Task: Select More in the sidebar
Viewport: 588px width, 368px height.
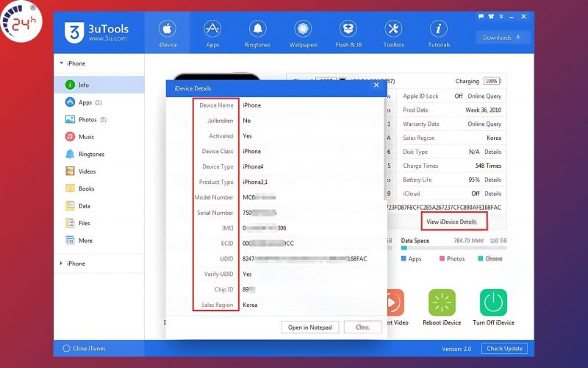Action: (99, 241)
